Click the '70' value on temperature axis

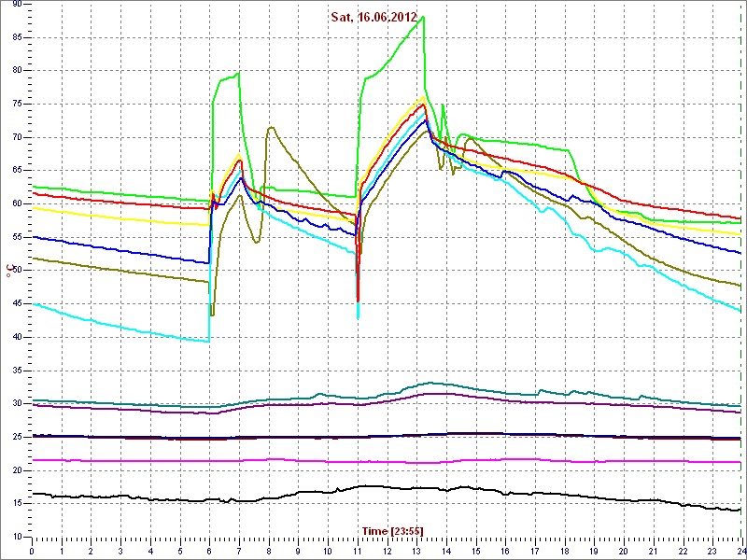[16, 137]
